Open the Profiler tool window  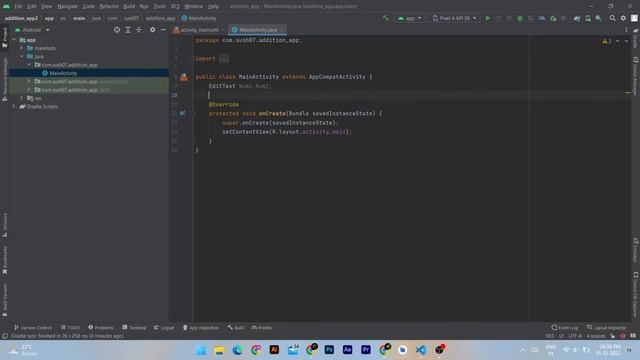tap(262, 327)
